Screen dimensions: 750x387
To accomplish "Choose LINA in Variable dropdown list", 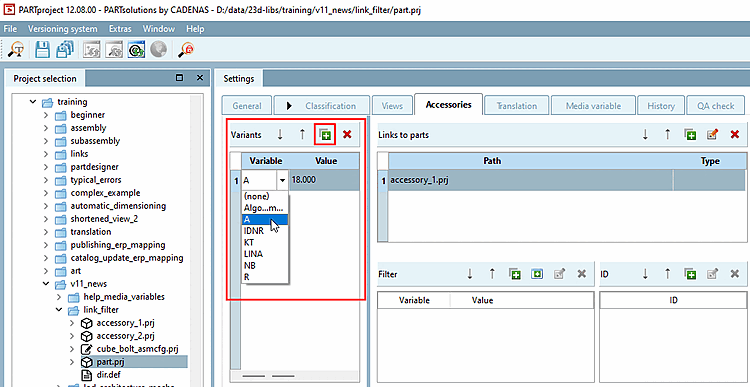I will coord(265,254).
